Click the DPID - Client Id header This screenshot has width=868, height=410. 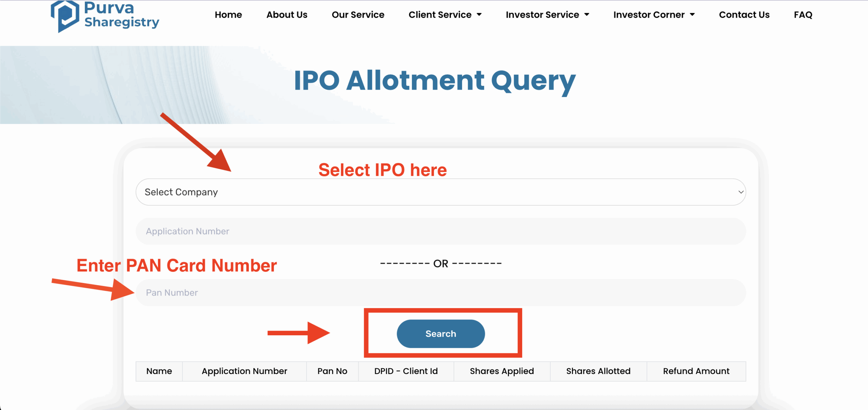[x=406, y=371]
